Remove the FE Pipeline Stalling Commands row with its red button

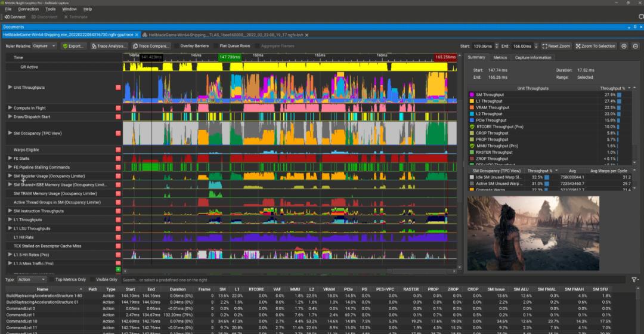(x=118, y=167)
